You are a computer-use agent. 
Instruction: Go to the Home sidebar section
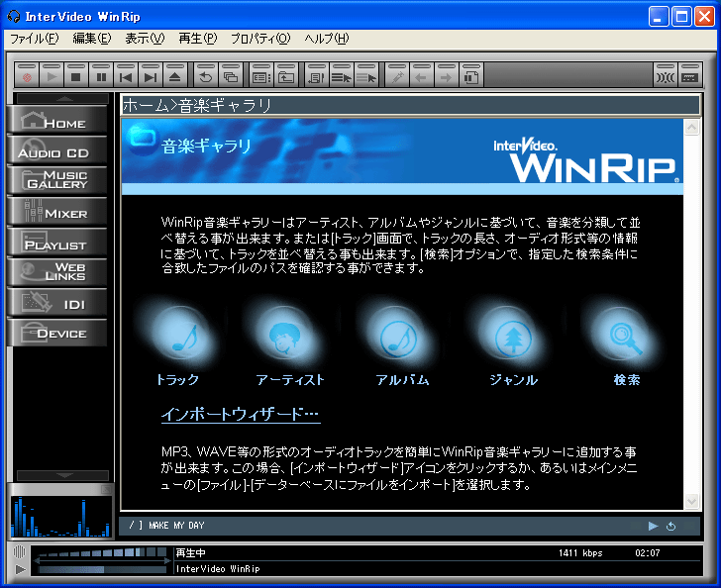point(57,120)
